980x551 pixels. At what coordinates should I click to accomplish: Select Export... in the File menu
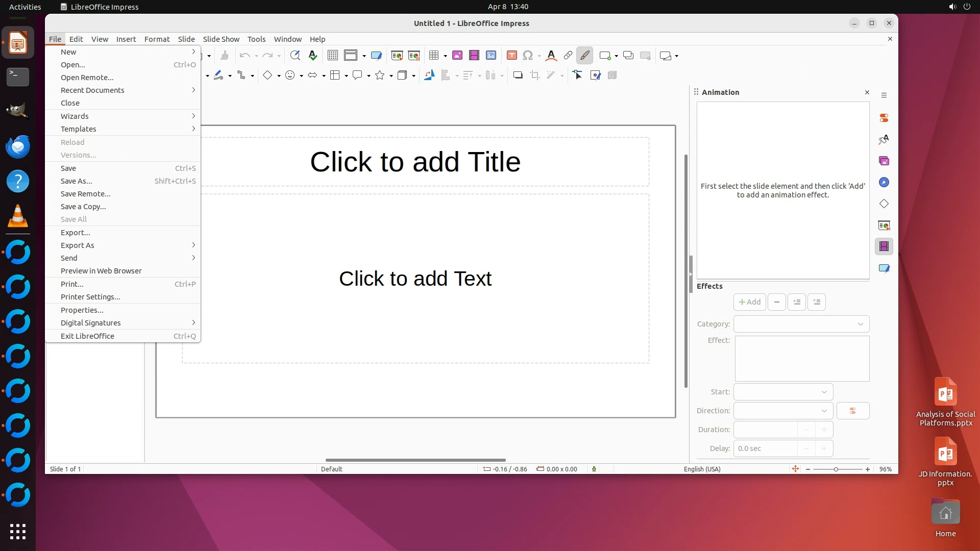[x=76, y=233]
